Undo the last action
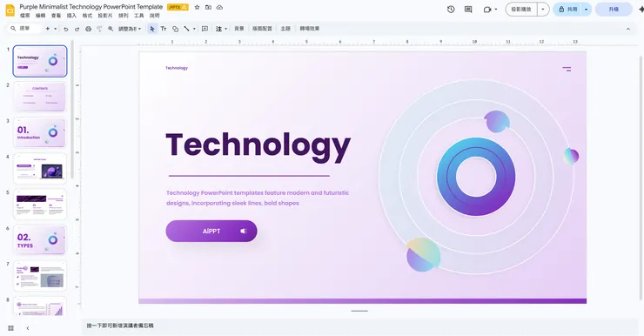This screenshot has height=336, width=644. coord(66,29)
